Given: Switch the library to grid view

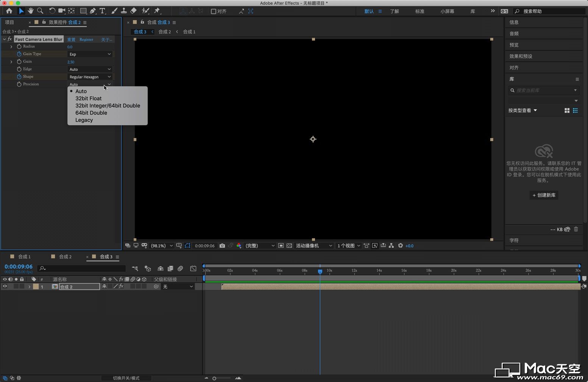Looking at the screenshot, I should click(567, 110).
